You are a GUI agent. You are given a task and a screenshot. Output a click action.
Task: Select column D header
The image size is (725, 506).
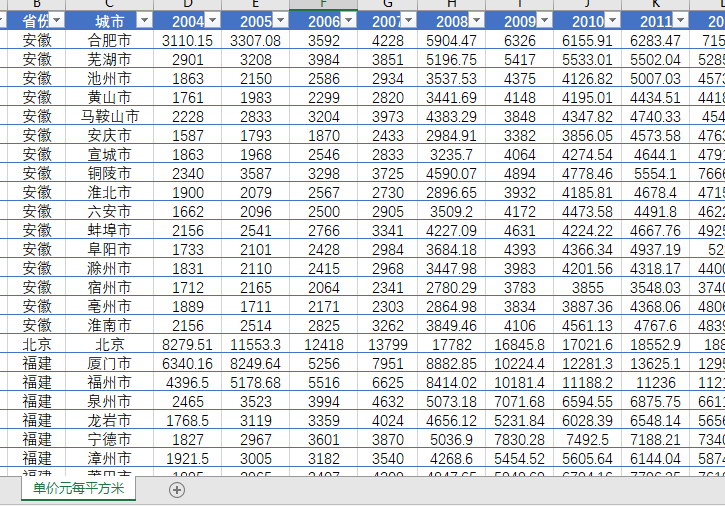187,4
